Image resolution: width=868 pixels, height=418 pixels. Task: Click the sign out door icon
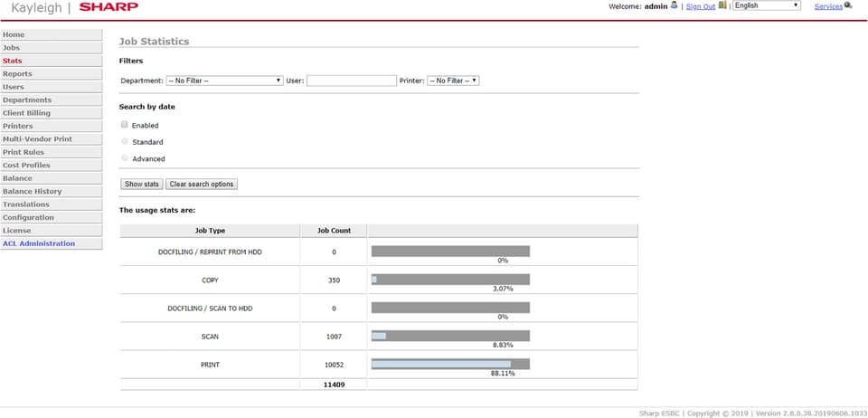coord(722,5)
